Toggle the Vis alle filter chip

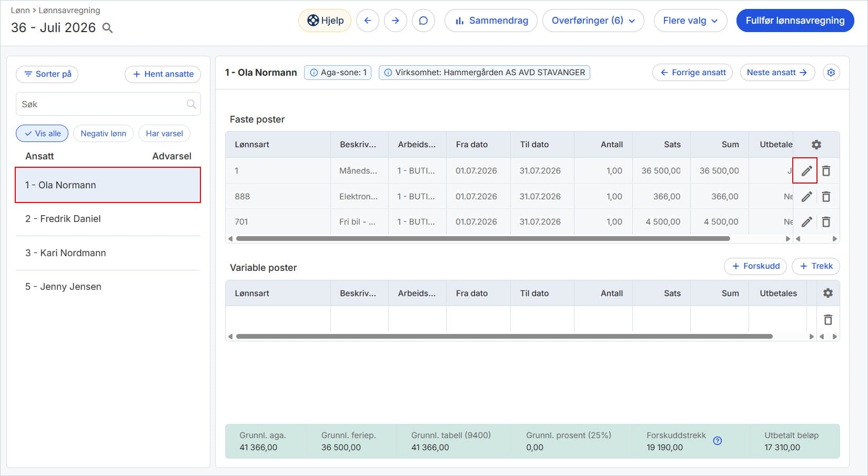tap(42, 134)
